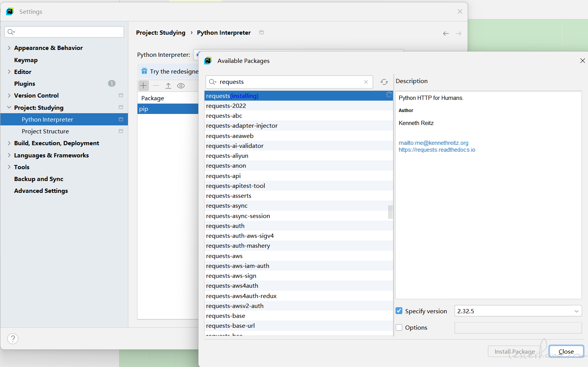Expand the Appearance & Behavior section
The image size is (588, 367).
coord(9,48)
